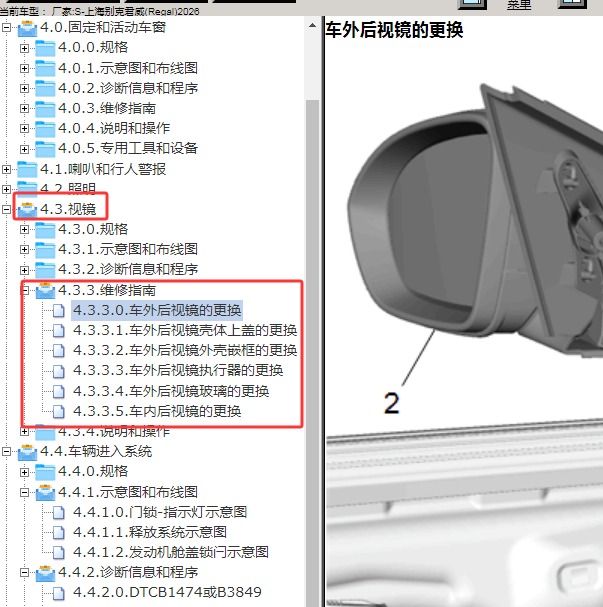This screenshot has width=603, height=607.
Task: Expand the 4.0.2.诊断信息和程序 node
Action: (24, 89)
